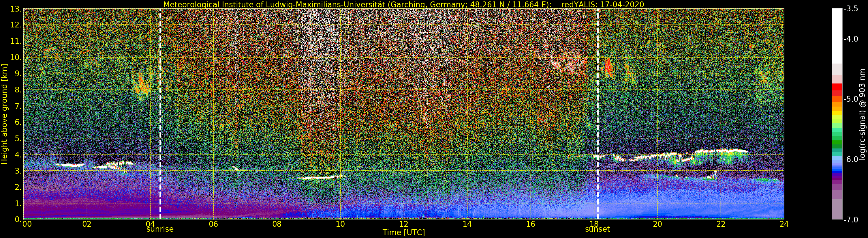Click the 'Time [UTC]' axis label
The width and height of the screenshot is (868, 238).
click(x=404, y=233)
